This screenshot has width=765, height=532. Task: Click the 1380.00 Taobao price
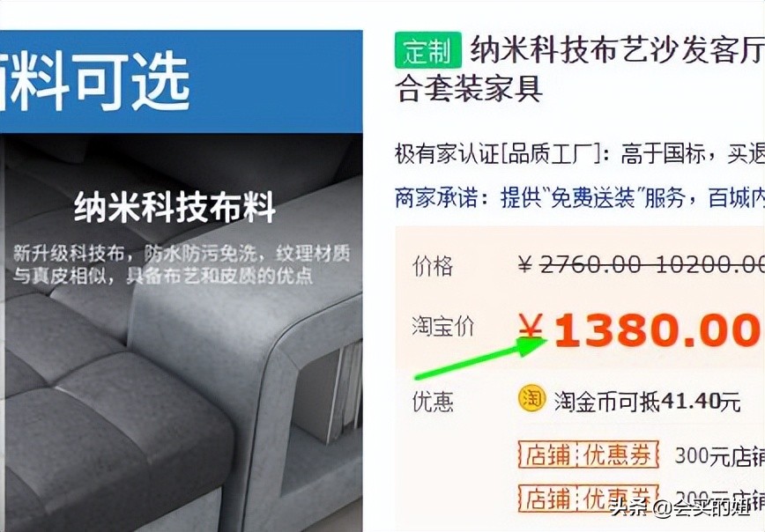coord(657,330)
